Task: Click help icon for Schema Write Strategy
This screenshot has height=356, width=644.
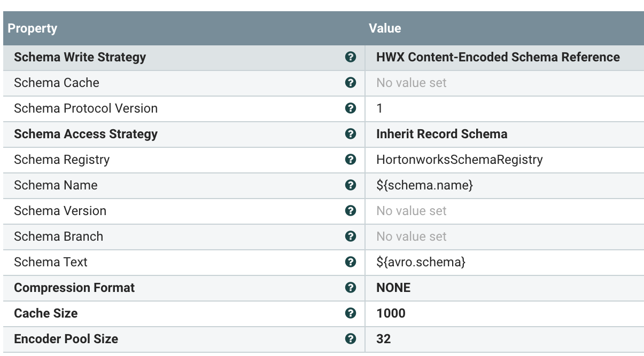Action: [x=351, y=57]
